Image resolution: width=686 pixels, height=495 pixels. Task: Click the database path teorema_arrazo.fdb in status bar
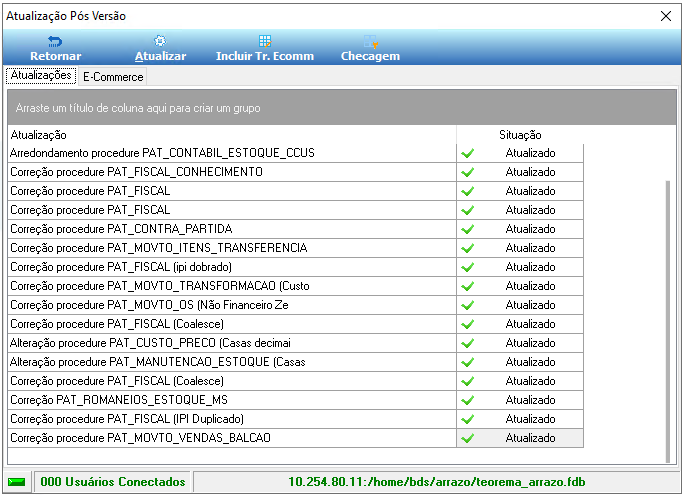437,482
